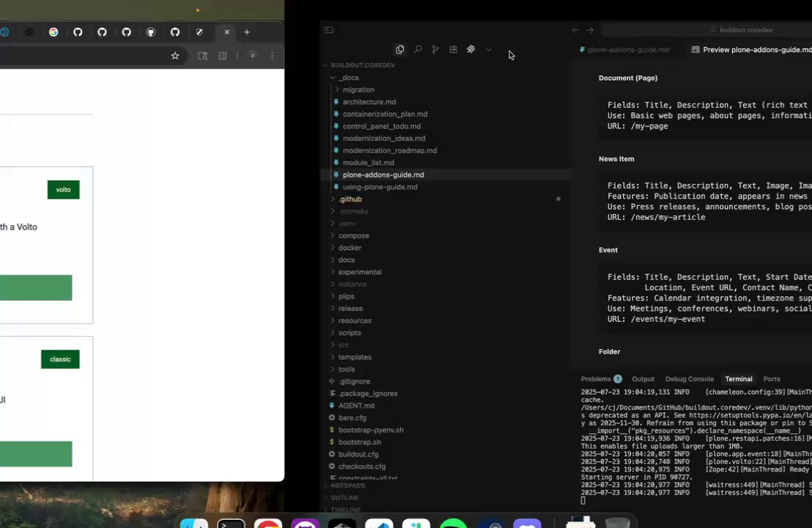Viewport: 812px width, 528px height.
Task: Open Terminal app in the Dock
Action: (x=231, y=524)
